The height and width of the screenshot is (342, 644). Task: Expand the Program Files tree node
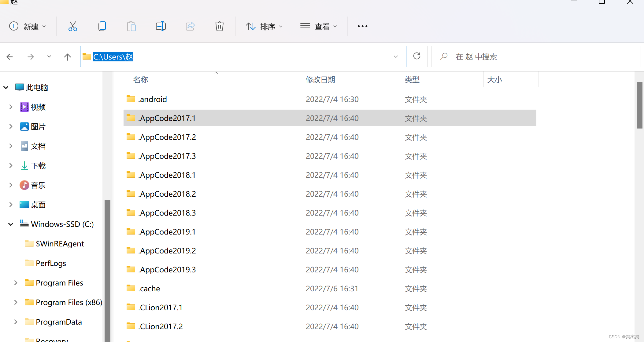pyautogui.click(x=16, y=283)
